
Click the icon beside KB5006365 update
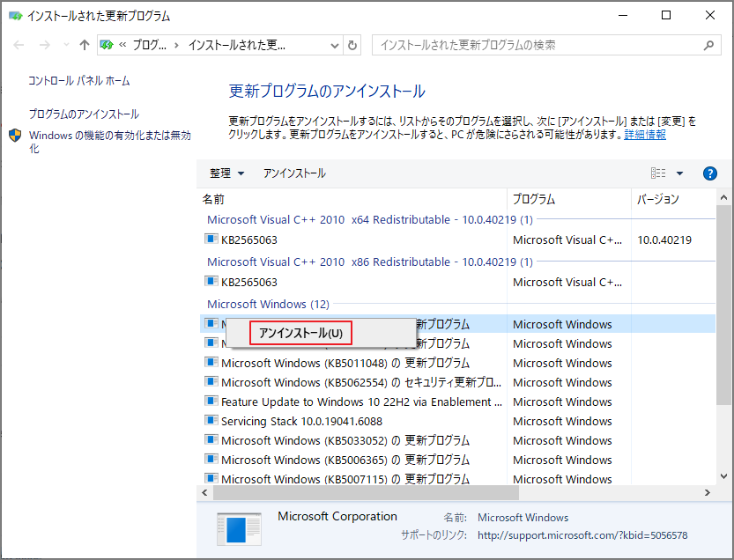(x=211, y=459)
